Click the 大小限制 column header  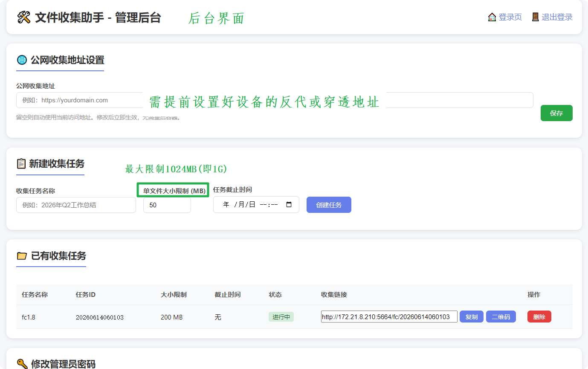(x=174, y=295)
